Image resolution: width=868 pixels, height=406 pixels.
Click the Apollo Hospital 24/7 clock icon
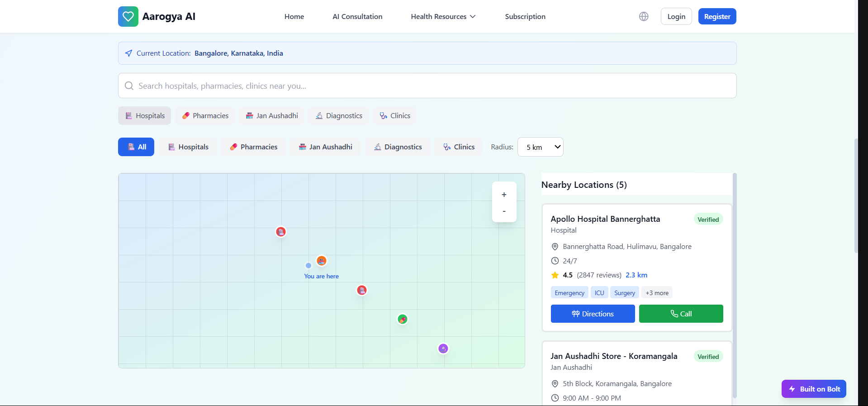click(x=555, y=261)
